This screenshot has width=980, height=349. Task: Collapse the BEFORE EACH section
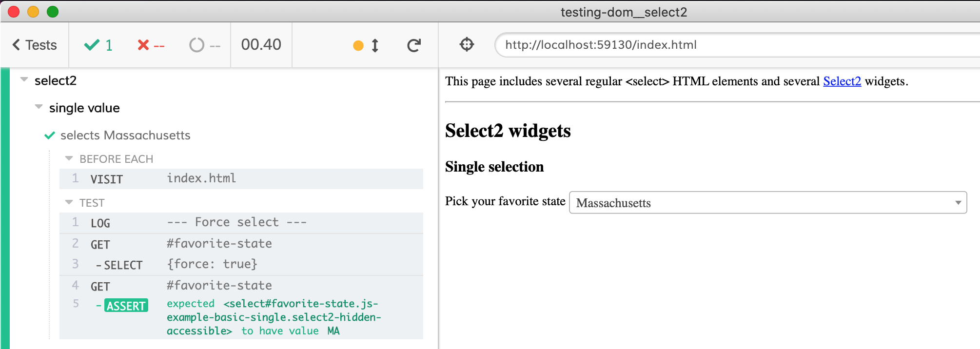pyautogui.click(x=69, y=158)
